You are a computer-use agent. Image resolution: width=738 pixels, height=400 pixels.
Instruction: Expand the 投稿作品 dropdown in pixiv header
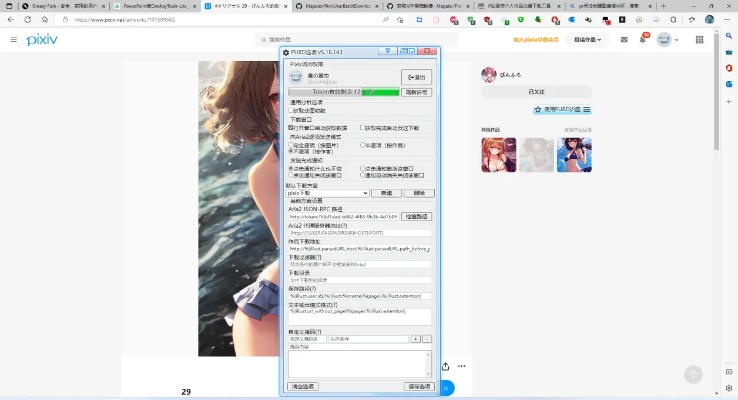pyautogui.click(x=587, y=40)
